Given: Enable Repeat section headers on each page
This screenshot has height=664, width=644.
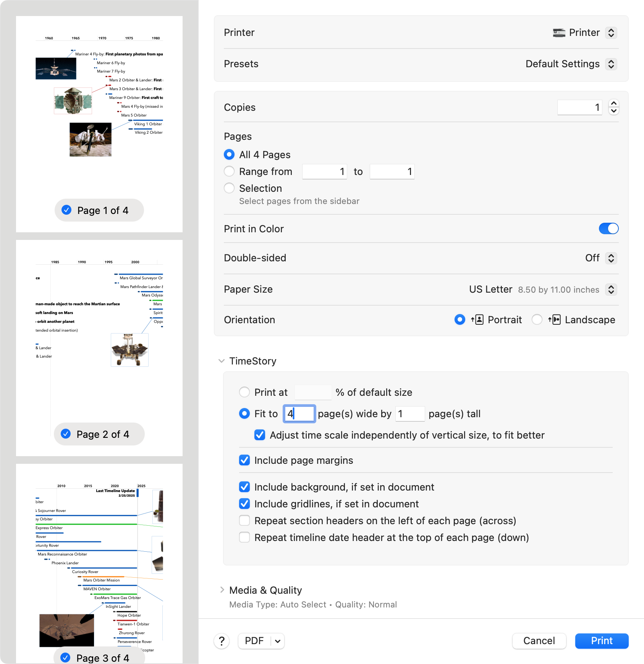Looking at the screenshot, I should coord(244,520).
